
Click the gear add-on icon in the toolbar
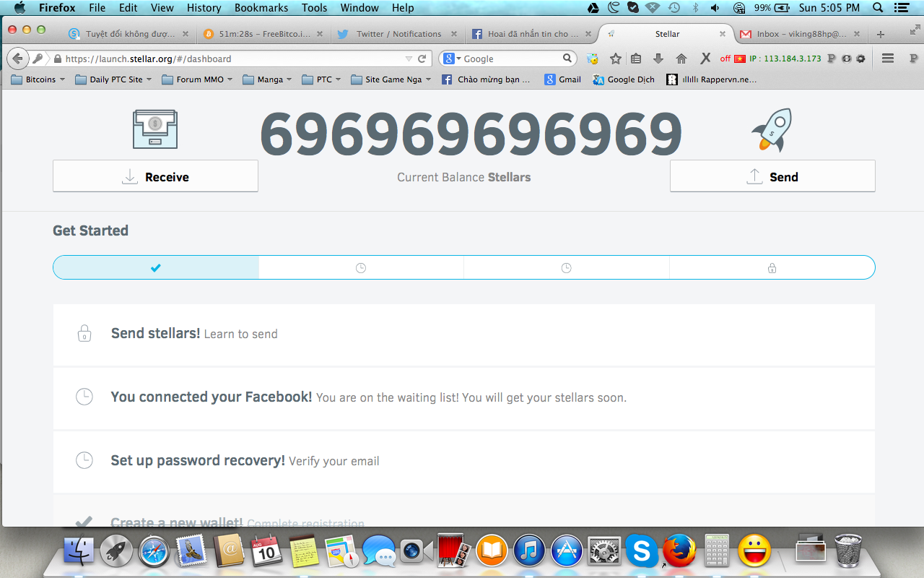point(860,59)
